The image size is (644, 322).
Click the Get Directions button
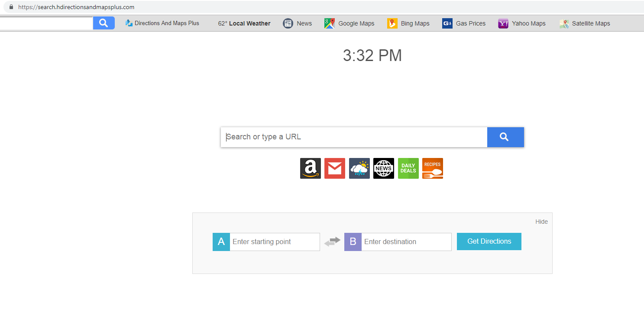[x=489, y=241]
